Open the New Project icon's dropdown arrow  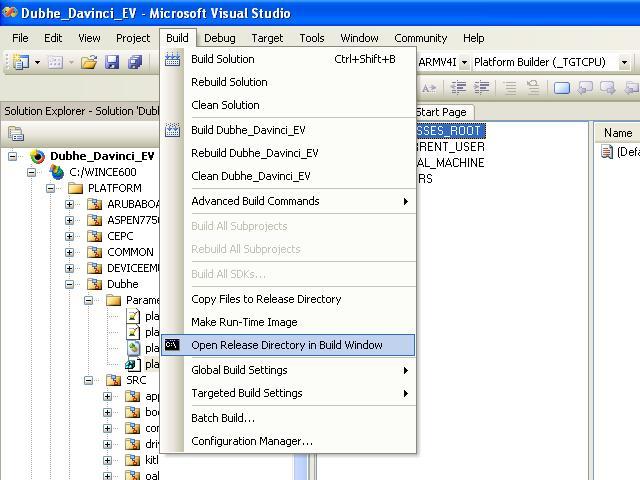pyautogui.click(x=37, y=62)
